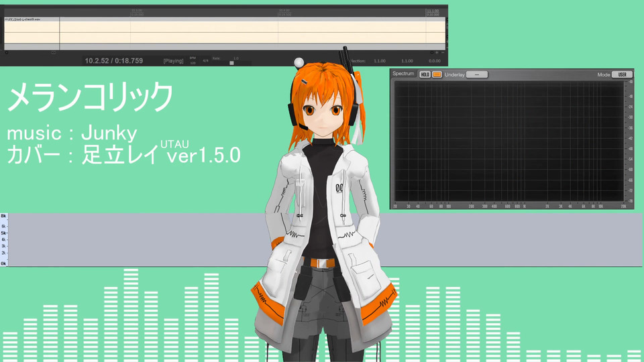Click the 4/4 time signature field
This screenshot has width=644, height=362.
(205, 61)
